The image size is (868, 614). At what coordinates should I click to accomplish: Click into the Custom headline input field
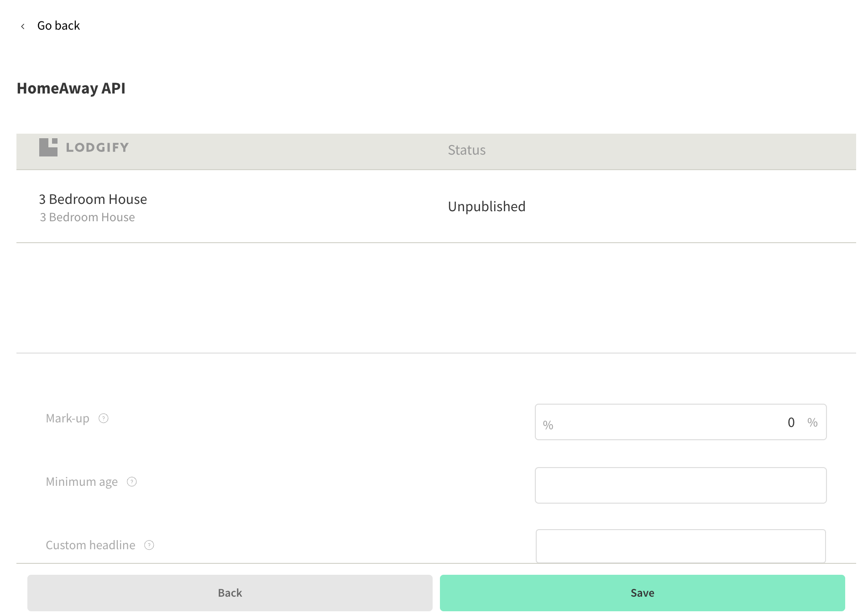point(680,546)
